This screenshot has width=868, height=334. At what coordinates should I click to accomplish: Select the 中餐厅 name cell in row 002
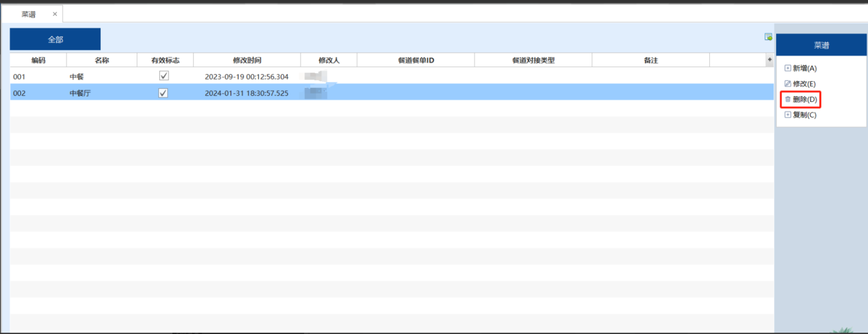click(80, 93)
